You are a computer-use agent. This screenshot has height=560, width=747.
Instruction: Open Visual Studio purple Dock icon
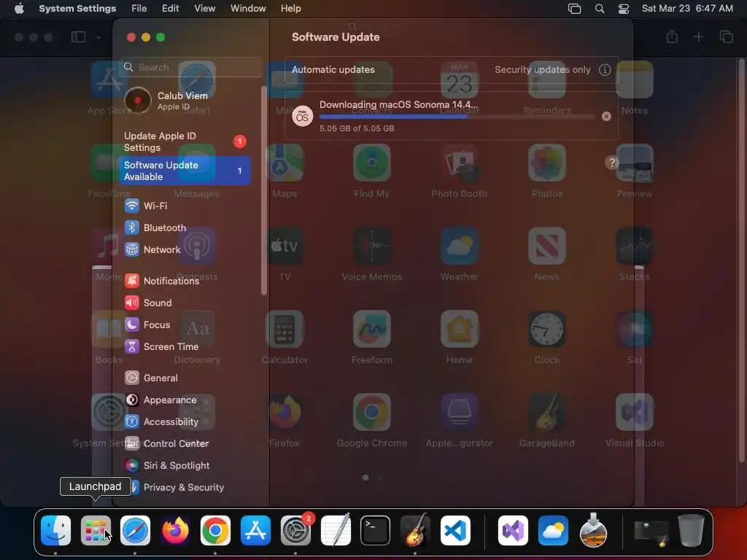(x=513, y=530)
